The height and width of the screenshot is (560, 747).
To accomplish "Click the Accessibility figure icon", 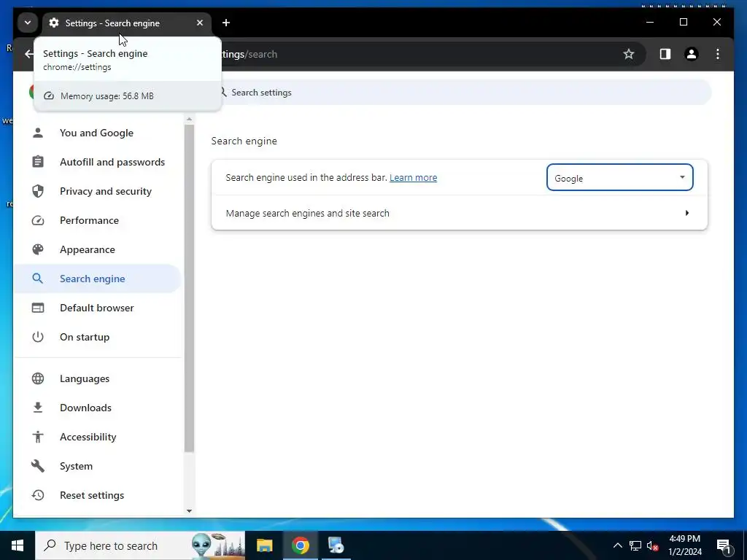I will tap(38, 437).
